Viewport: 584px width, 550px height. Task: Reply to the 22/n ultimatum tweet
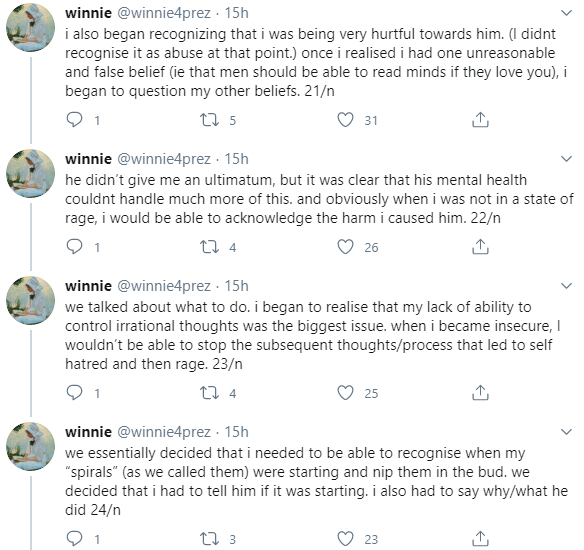(x=74, y=247)
